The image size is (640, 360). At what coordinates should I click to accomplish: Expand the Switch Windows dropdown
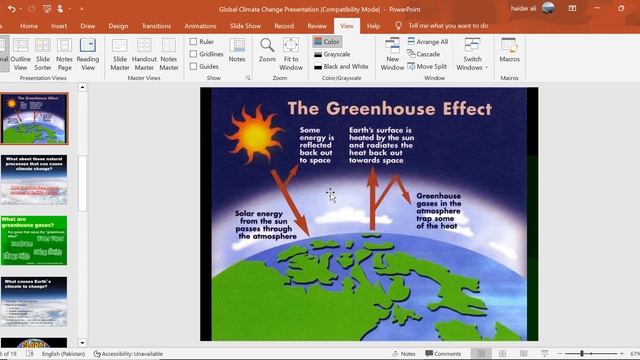click(x=472, y=54)
